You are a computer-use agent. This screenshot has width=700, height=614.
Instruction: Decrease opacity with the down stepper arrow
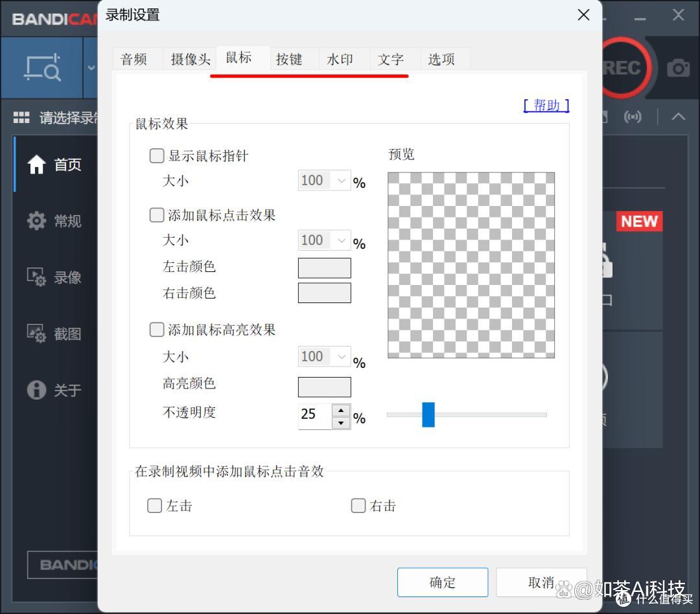[x=341, y=422]
